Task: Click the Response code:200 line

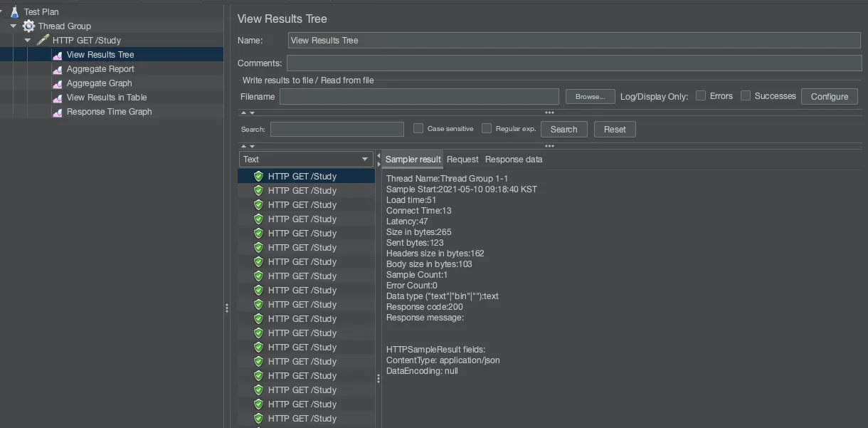Action: [425, 307]
